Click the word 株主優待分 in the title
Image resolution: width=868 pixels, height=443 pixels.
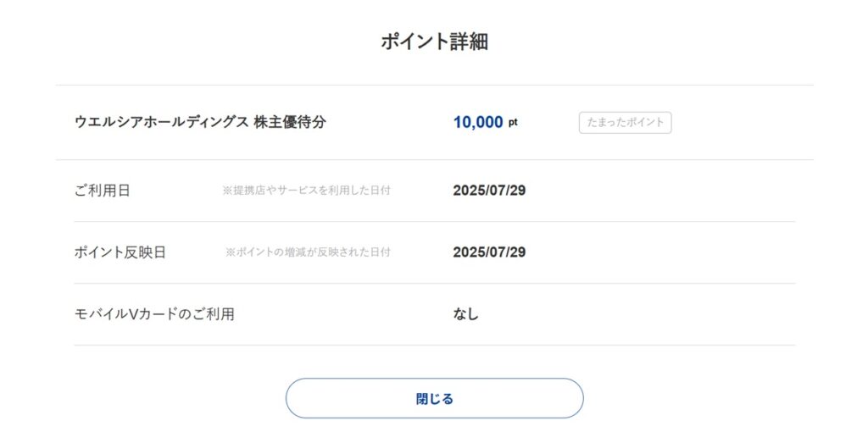click(x=290, y=122)
